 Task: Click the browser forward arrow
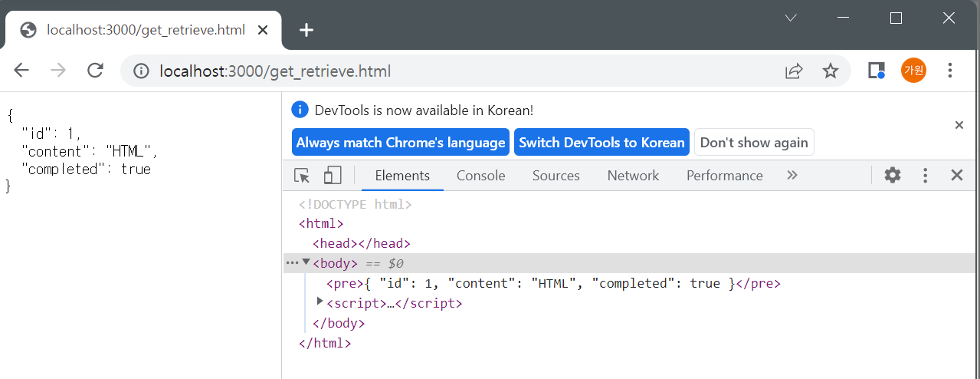[58, 71]
